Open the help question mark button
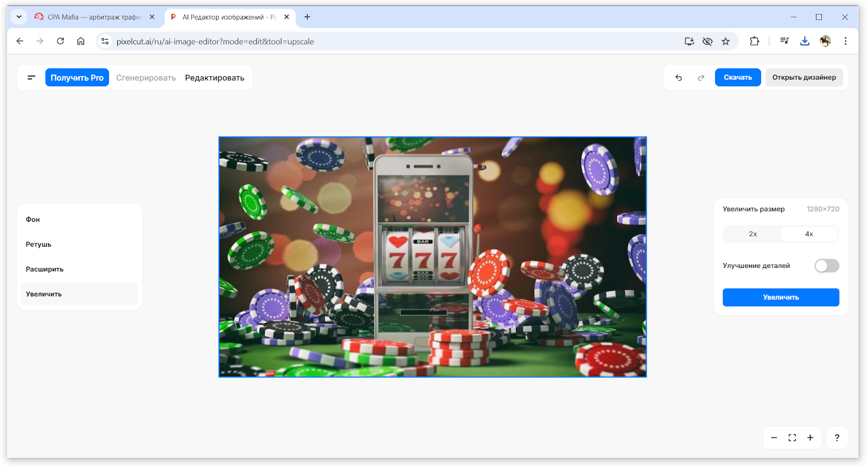The height and width of the screenshot is (468, 868). (837, 438)
